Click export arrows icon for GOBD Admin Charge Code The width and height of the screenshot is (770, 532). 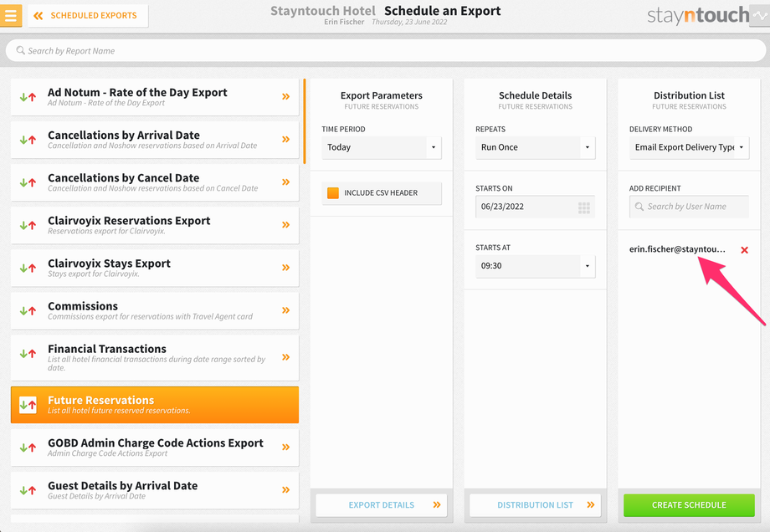click(28, 448)
